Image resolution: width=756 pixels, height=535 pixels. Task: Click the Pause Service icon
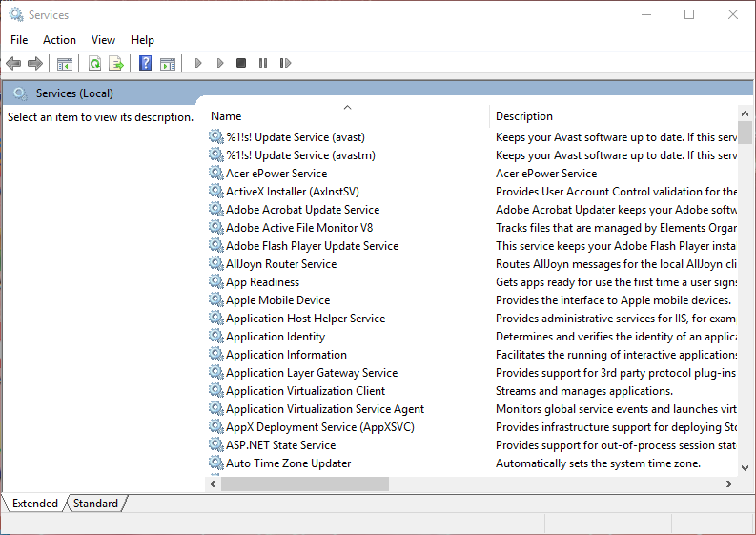coord(263,63)
